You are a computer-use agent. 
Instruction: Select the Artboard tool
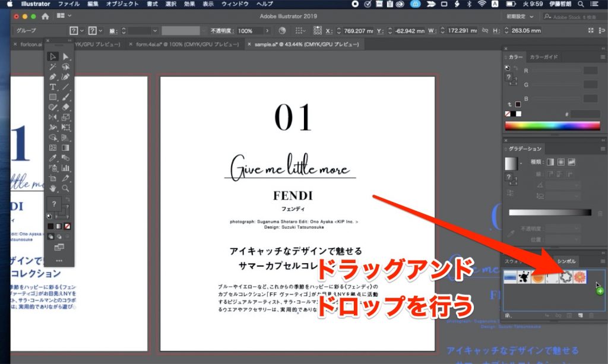click(x=53, y=178)
